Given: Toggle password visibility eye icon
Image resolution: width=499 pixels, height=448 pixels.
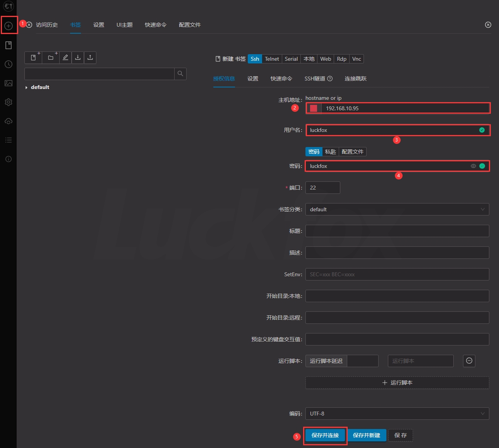Looking at the screenshot, I should point(473,166).
